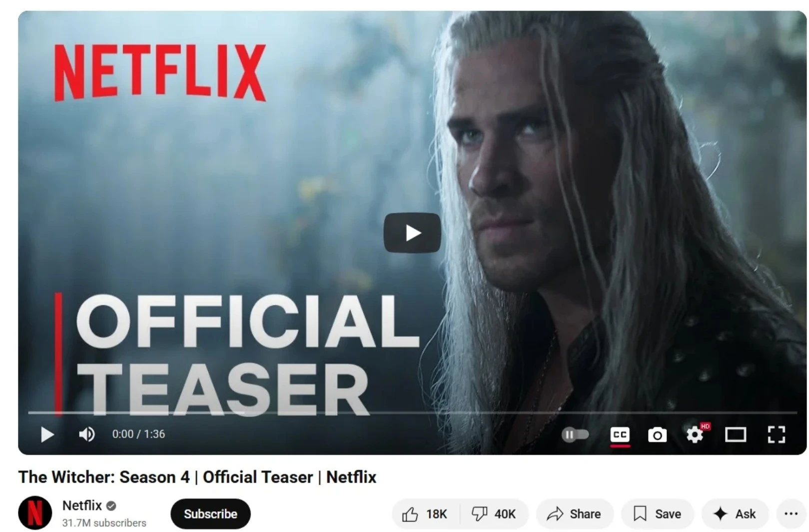Toggle the autoplay switch
The image size is (809, 532).
pos(575,435)
